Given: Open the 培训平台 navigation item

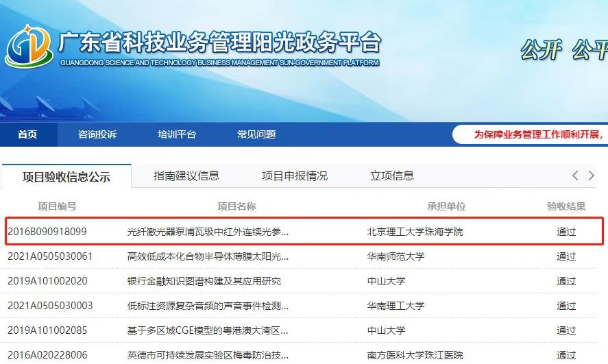Looking at the screenshot, I should coord(177,134).
